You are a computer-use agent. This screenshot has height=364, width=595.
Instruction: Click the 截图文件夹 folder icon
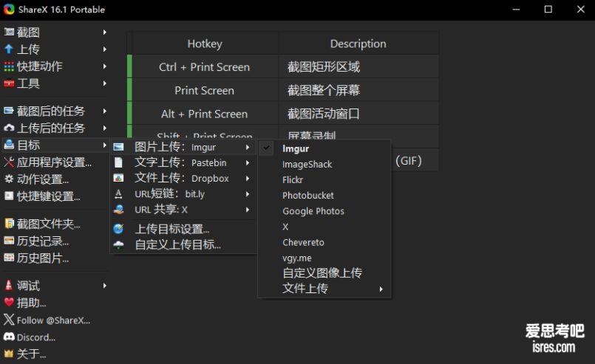(x=9, y=224)
